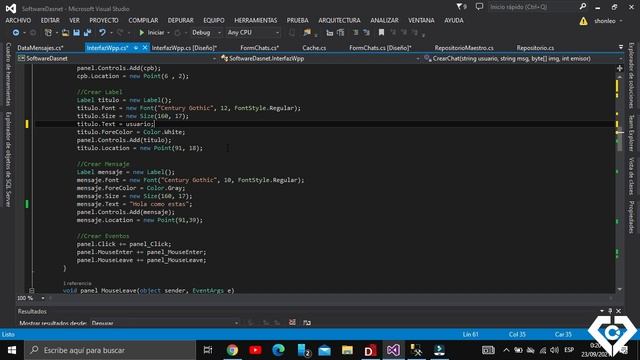The image size is (640, 360).
Task: Open Windows Start menu
Action: (x=12, y=350)
